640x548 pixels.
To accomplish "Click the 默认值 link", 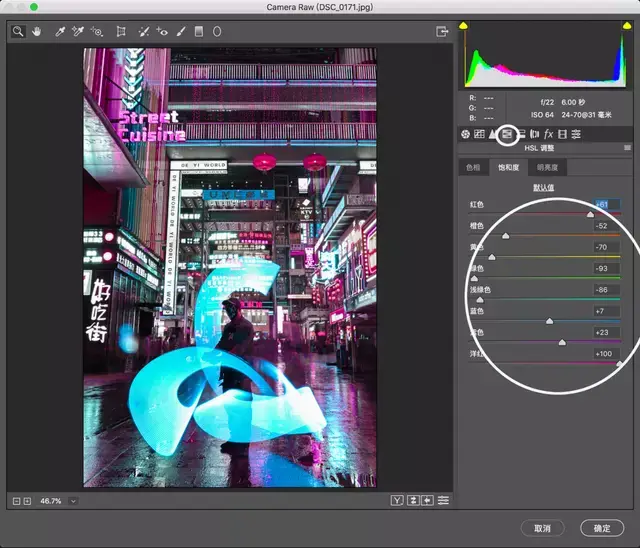I will (x=543, y=187).
